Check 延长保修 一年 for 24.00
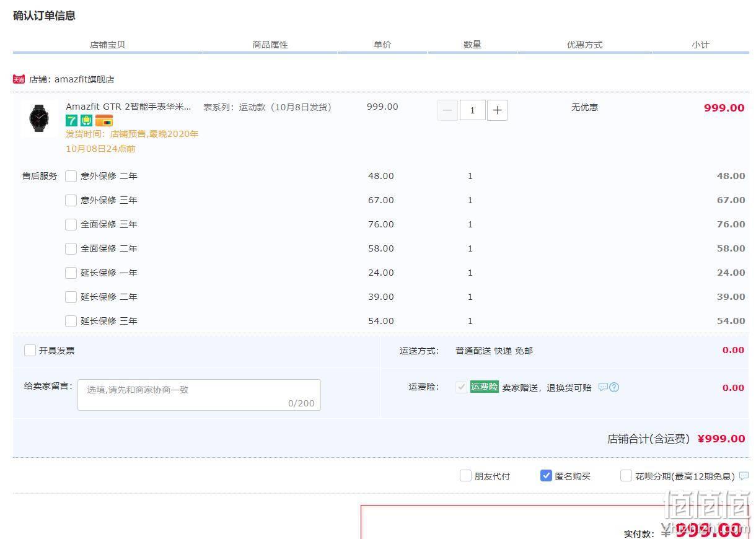Image resolution: width=756 pixels, height=539 pixels. [71, 273]
